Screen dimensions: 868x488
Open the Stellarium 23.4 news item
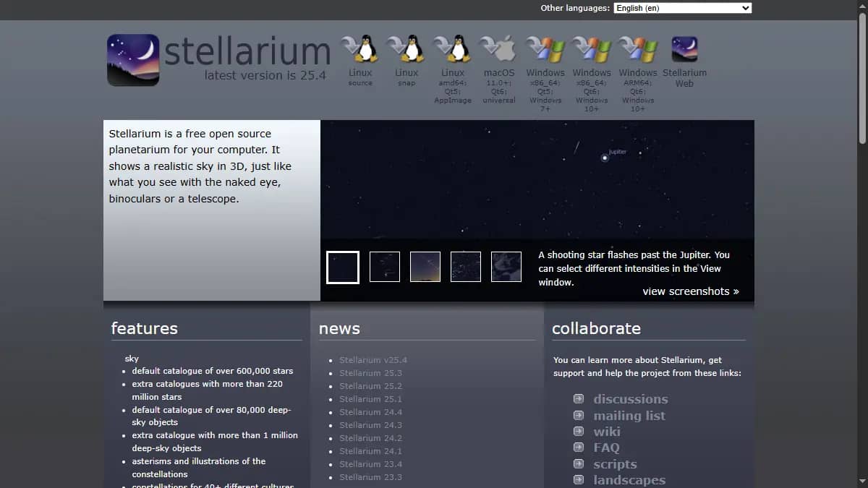(370, 464)
